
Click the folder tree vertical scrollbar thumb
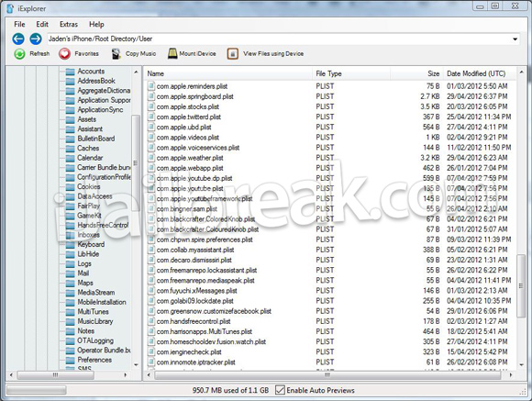point(136,163)
